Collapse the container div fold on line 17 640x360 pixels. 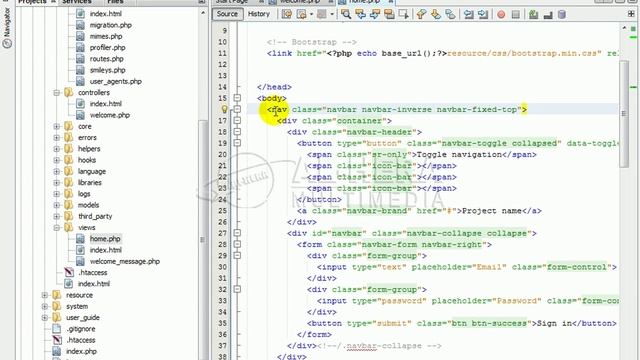pyautogui.click(x=237, y=120)
